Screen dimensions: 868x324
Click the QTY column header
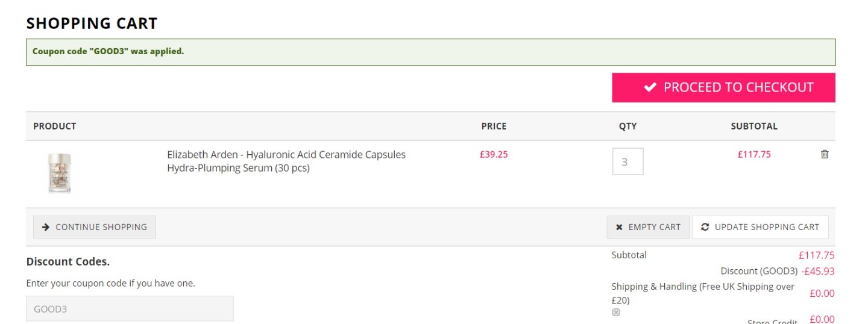(x=627, y=126)
